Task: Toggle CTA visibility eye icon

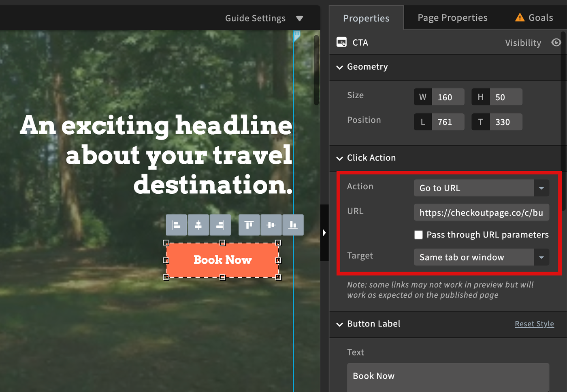Action: tap(556, 42)
